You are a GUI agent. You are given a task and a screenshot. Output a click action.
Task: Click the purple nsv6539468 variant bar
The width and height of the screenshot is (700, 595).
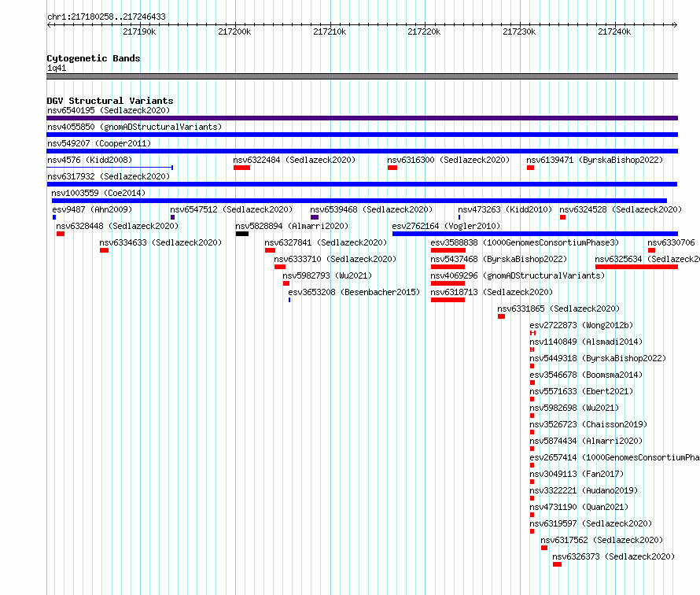(315, 217)
